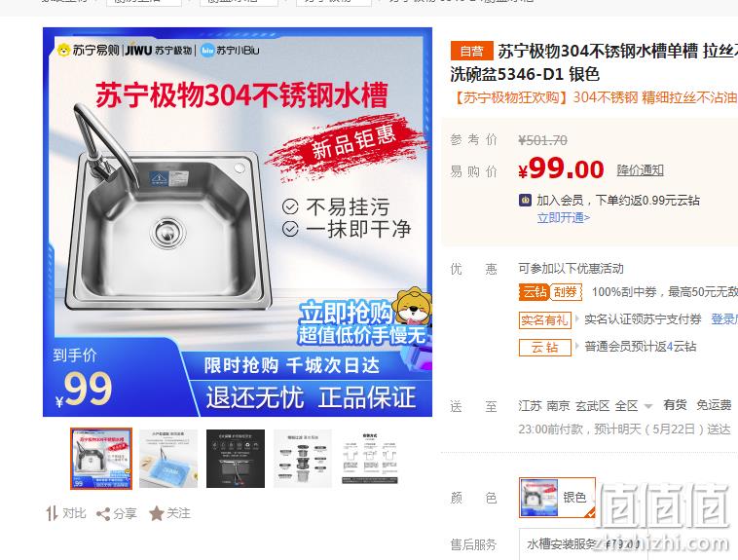
Task: Click the member crown icon beside 加入会员
Action: pos(525,201)
